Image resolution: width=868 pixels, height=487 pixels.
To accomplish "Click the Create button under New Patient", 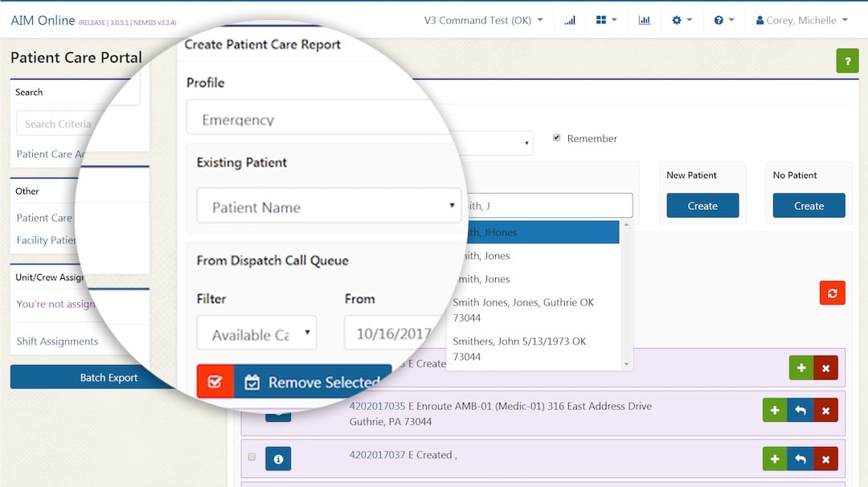I will [x=702, y=206].
